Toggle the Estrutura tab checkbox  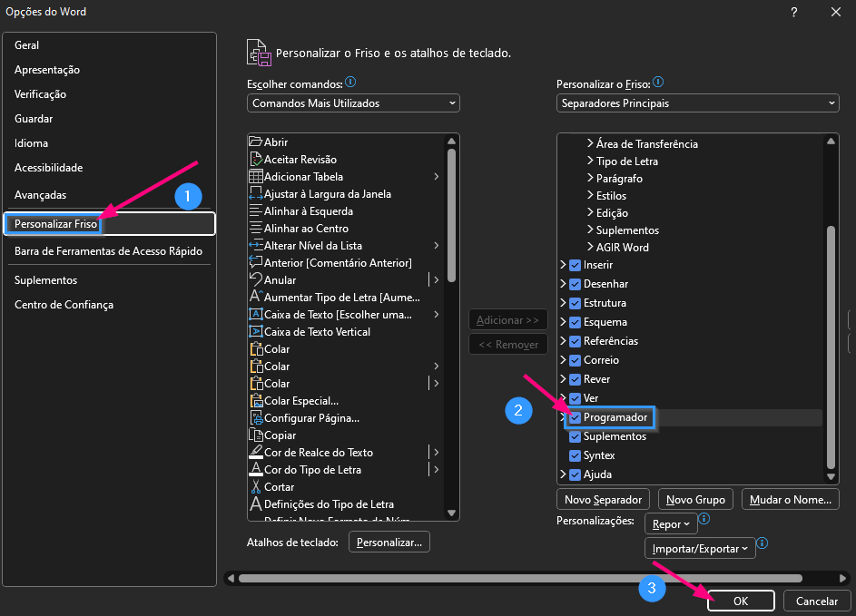(575, 303)
